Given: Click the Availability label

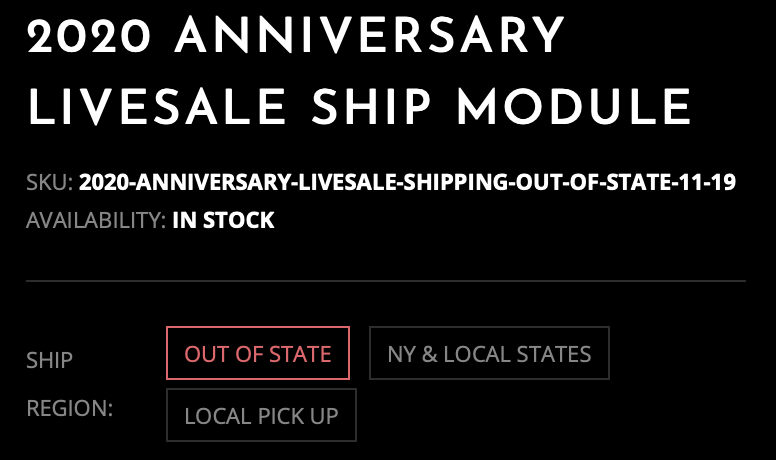Looking at the screenshot, I should (96, 220).
